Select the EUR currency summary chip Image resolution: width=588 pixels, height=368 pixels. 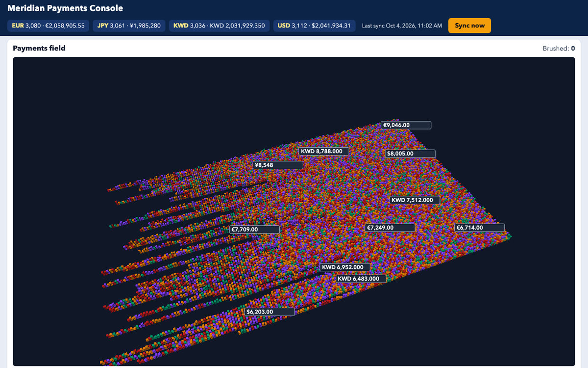click(x=48, y=26)
